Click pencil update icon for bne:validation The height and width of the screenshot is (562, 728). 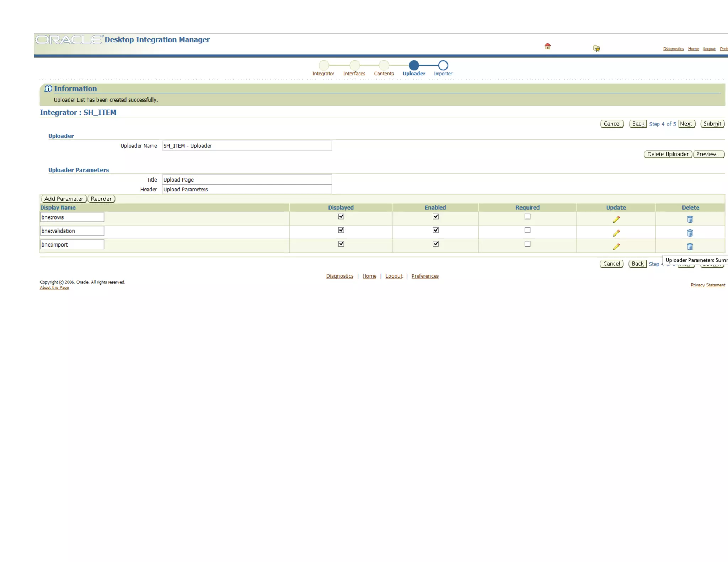[616, 233]
